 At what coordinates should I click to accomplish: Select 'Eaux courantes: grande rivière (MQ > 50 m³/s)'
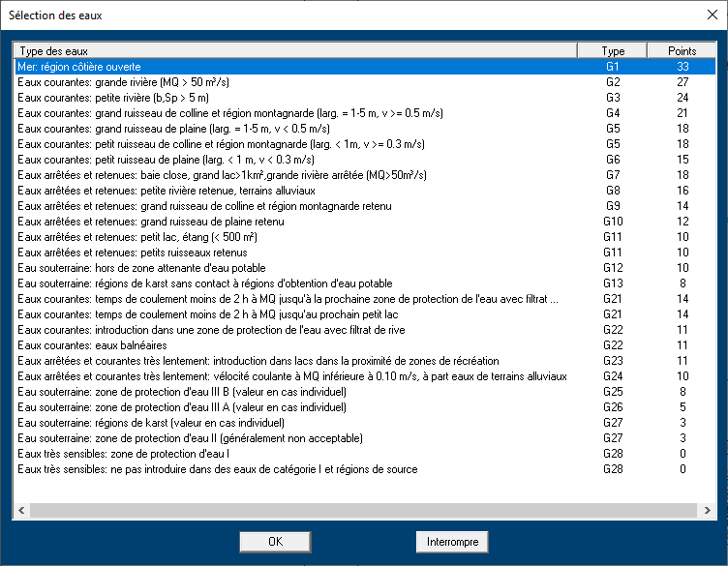coord(365,82)
